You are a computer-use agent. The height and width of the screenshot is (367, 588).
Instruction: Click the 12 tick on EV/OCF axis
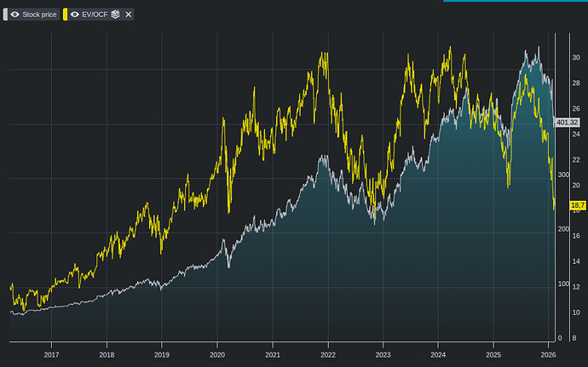(576, 287)
